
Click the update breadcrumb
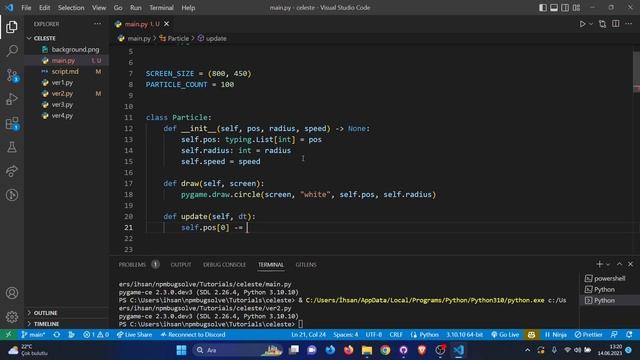pyautogui.click(x=212, y=38)
